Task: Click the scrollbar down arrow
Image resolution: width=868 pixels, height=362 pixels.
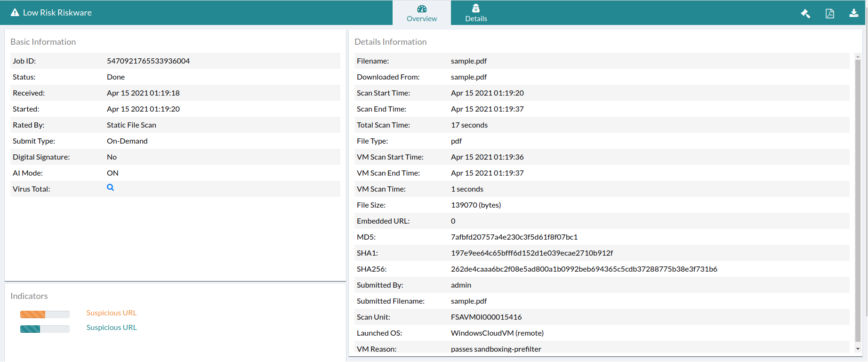Action: [858, 349]
